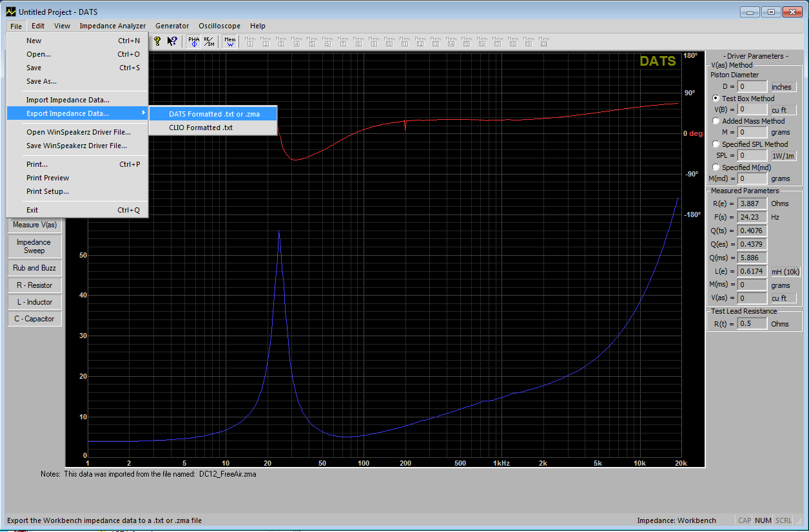809x532 pixels.
Task: Click the yellow question mark About icon
Action: click(157, 41)
